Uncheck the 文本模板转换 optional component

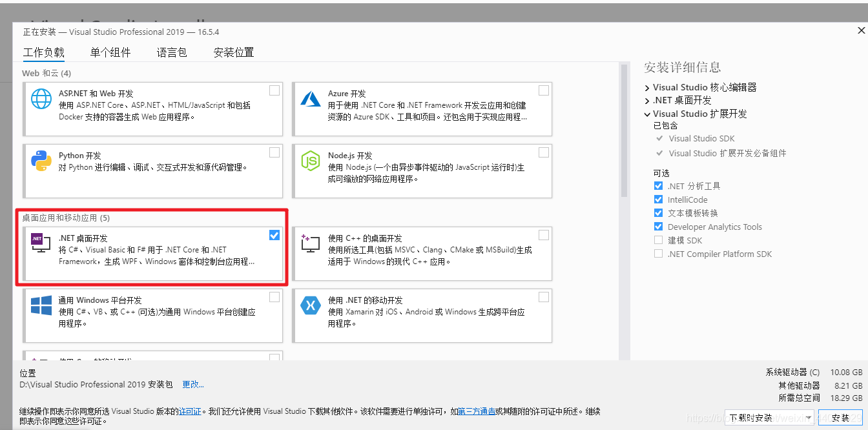[x=658, y=213]
